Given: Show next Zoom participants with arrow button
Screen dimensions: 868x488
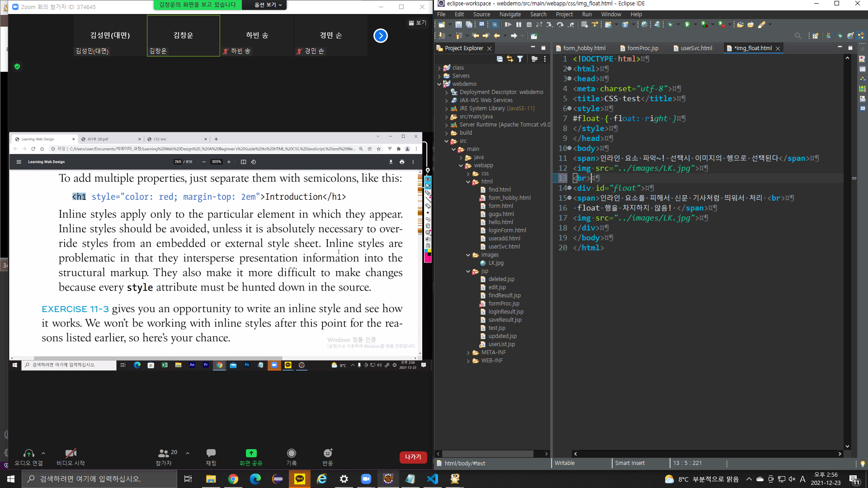Looking at the screenshot, I should pyautogui.click(x=381, y=36).
